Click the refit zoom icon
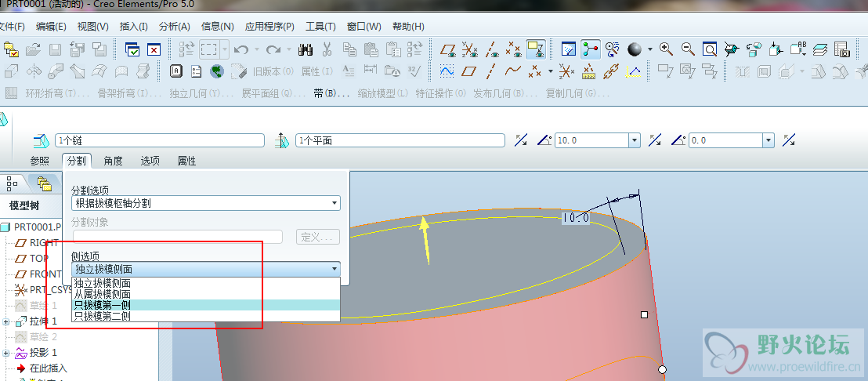Image resolution: width=868 pixels, height=381 pixels. point(710,50)
